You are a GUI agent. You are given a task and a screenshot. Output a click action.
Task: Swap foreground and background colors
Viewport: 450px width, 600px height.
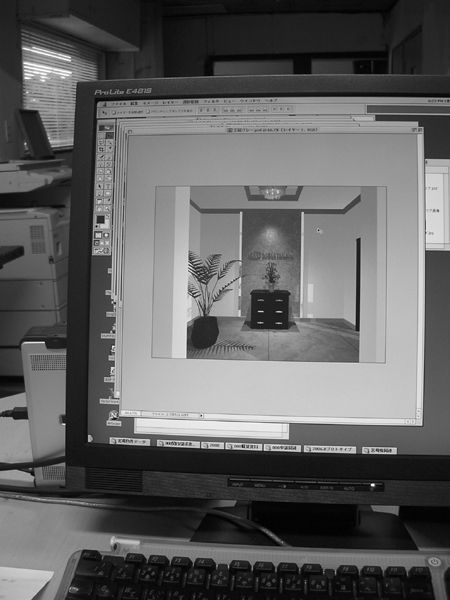pyautogui.click(x=108, y=217)
